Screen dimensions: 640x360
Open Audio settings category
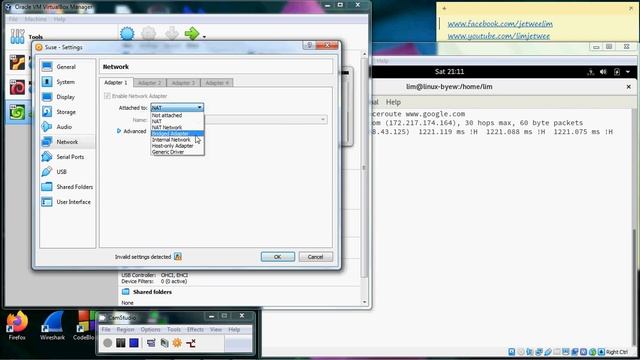coord(64,127)
